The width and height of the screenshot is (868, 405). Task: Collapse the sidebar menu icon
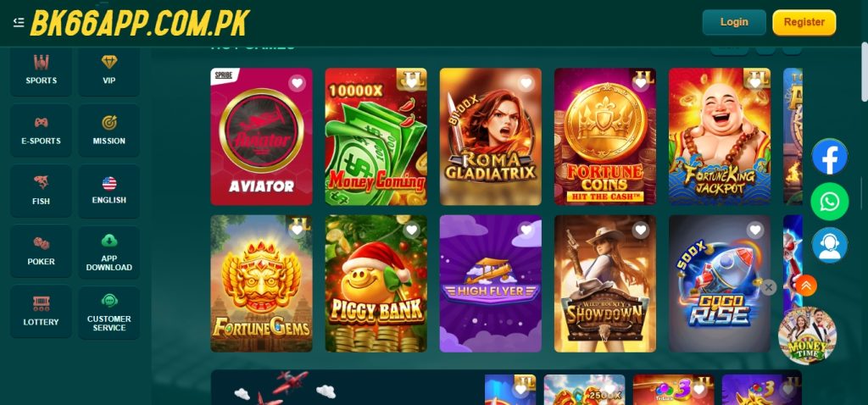tap(19, 22)
